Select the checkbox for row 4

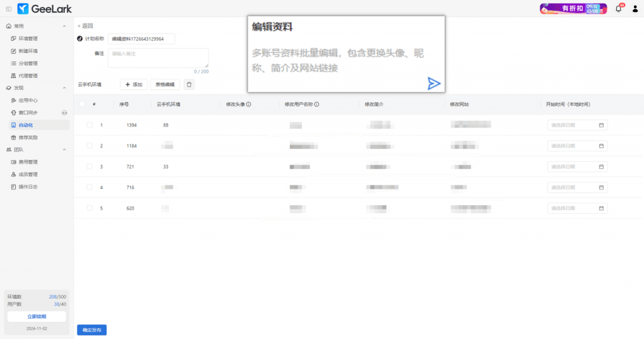point(89,187)
